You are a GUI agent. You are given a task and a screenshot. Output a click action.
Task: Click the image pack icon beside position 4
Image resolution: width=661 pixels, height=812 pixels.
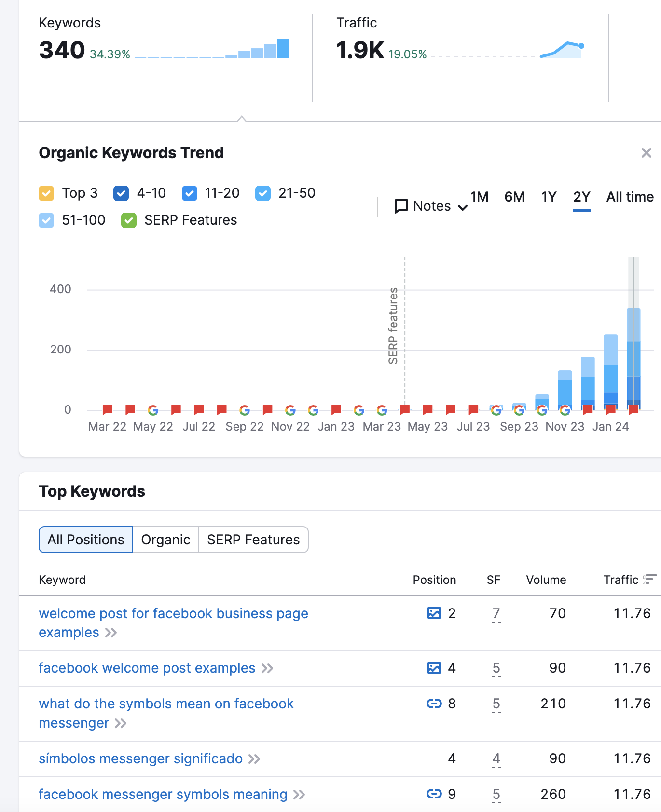pyautogui.click(x=434, y=668)
